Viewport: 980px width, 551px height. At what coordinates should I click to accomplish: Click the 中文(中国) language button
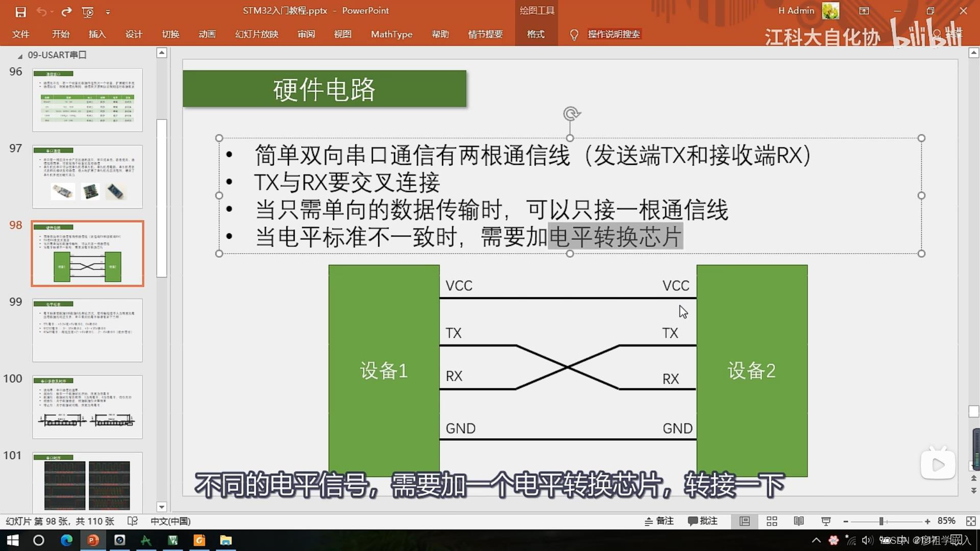170,521
